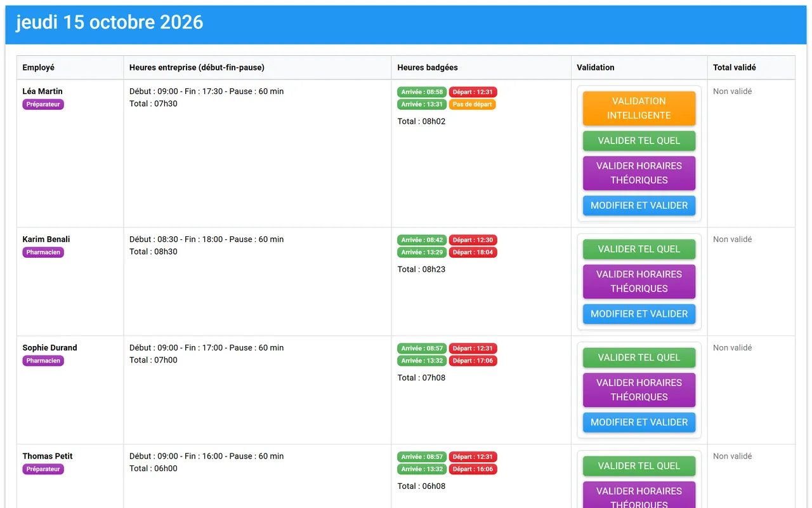
Task: Click the "Arrivée : 08:58" badge
Action: point(422,92)
